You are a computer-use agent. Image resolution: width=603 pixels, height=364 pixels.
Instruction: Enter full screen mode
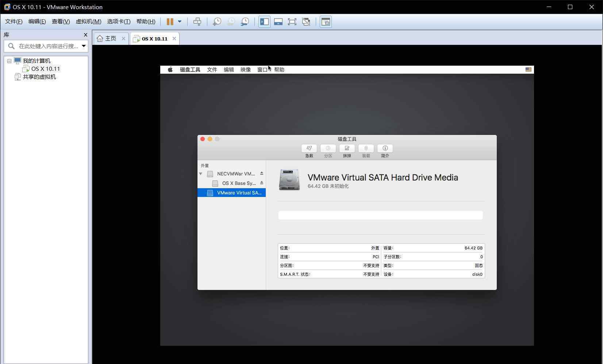tap(292, 22)
